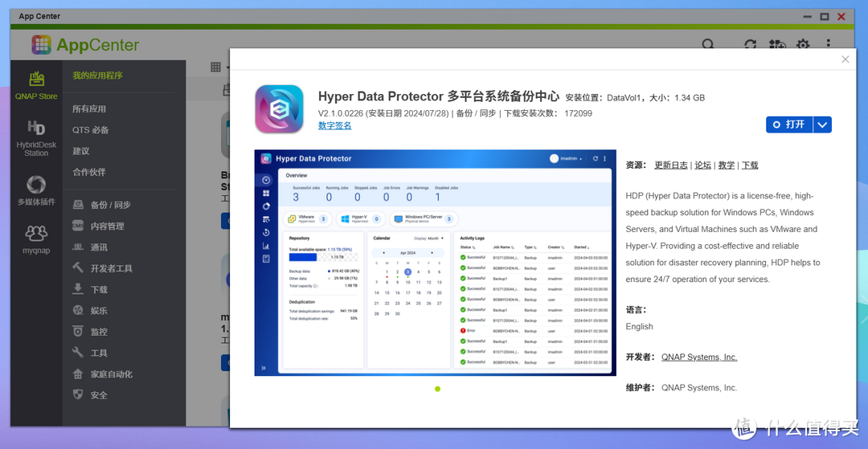
Task: Open the myqnap sidebar section
Action: click(x=36, y=239)
